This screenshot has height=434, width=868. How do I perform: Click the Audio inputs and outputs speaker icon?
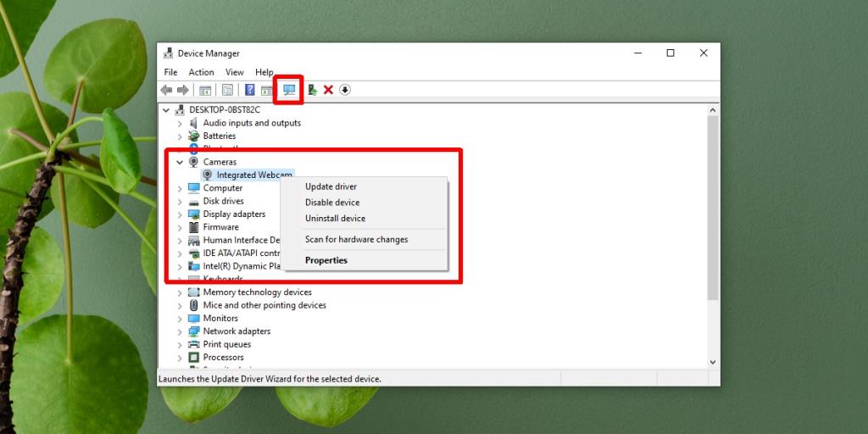194,123
